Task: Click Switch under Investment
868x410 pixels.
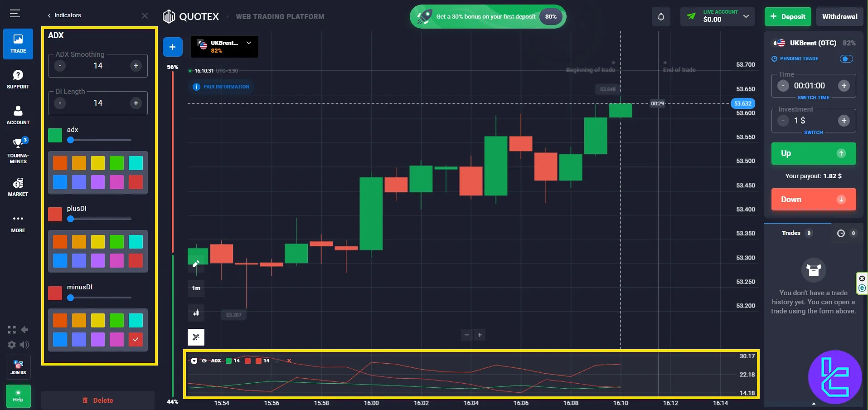Action: coord(814,132)
